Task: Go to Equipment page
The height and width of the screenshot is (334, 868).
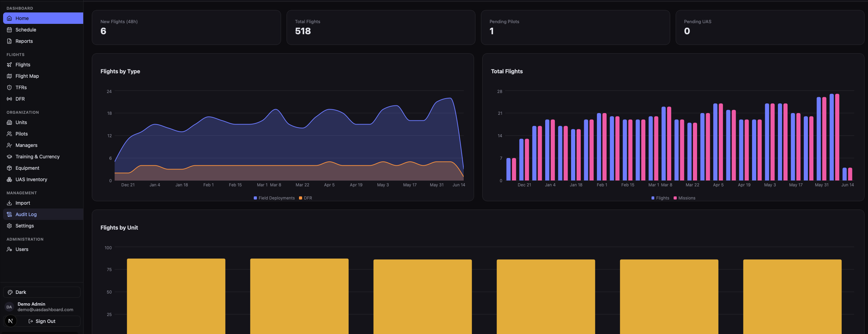Action: point(43,168)
